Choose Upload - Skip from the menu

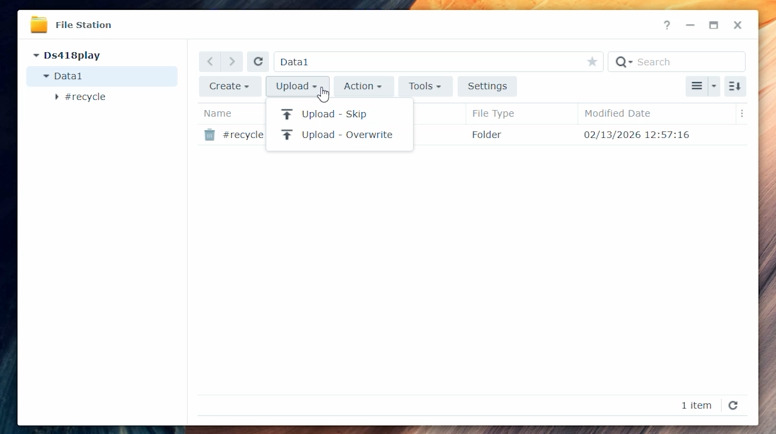click(x=340, y=114)
